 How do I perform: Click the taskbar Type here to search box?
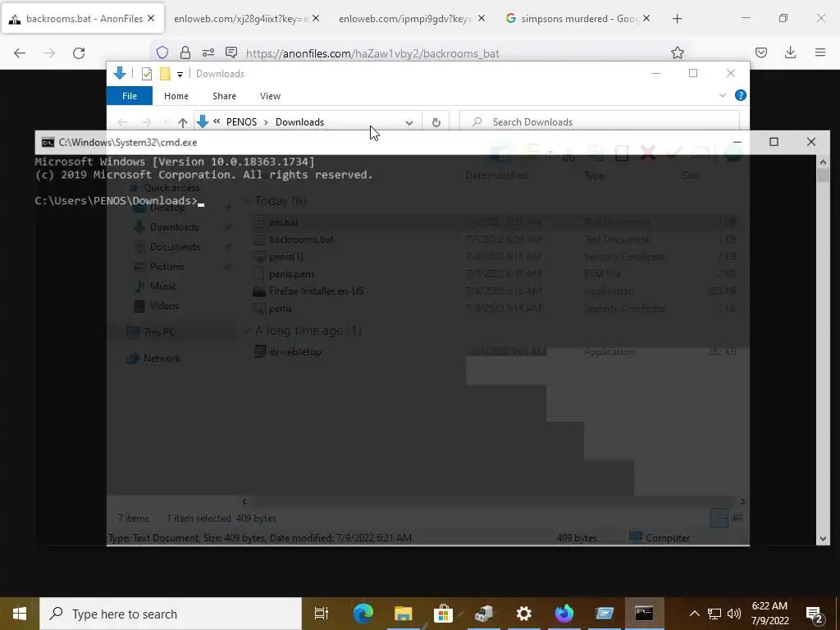pyautogui.click(x=171, y=614)
